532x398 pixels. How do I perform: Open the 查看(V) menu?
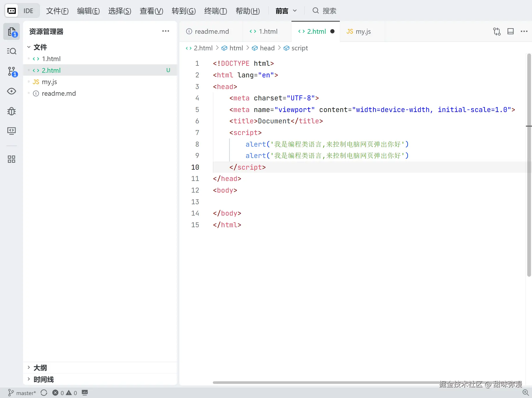[x=151, y=11]
